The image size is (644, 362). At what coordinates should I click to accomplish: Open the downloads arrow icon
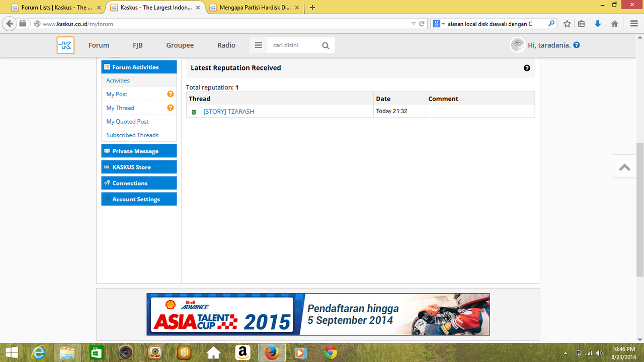[x=598, y=24]
